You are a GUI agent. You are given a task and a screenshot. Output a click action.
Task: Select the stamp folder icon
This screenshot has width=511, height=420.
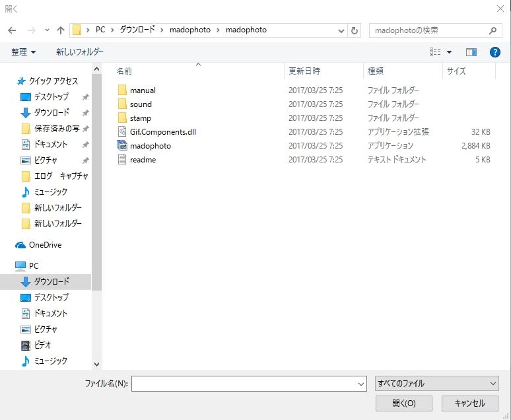pos(122,118)
